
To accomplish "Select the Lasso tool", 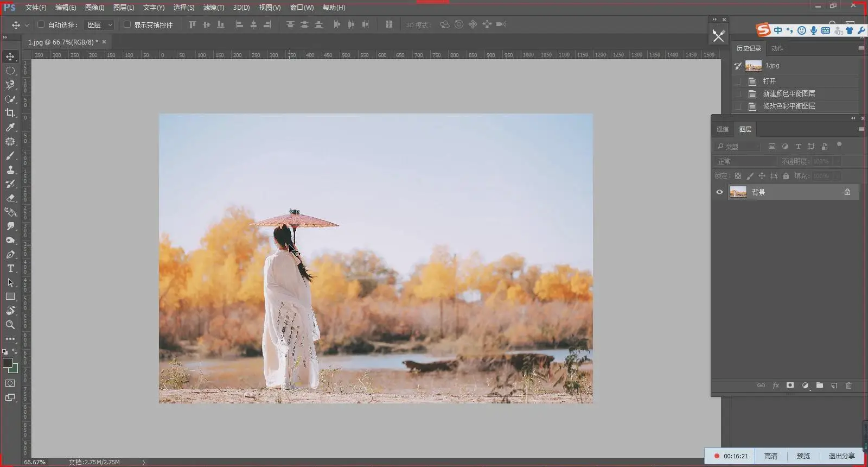I will click(10, 85).
